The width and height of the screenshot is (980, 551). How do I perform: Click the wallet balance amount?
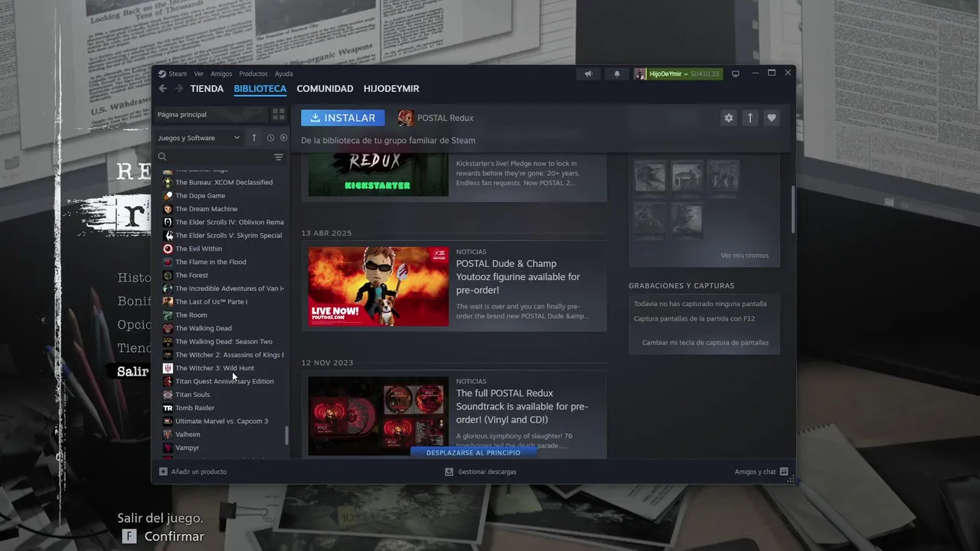point(705,74)
